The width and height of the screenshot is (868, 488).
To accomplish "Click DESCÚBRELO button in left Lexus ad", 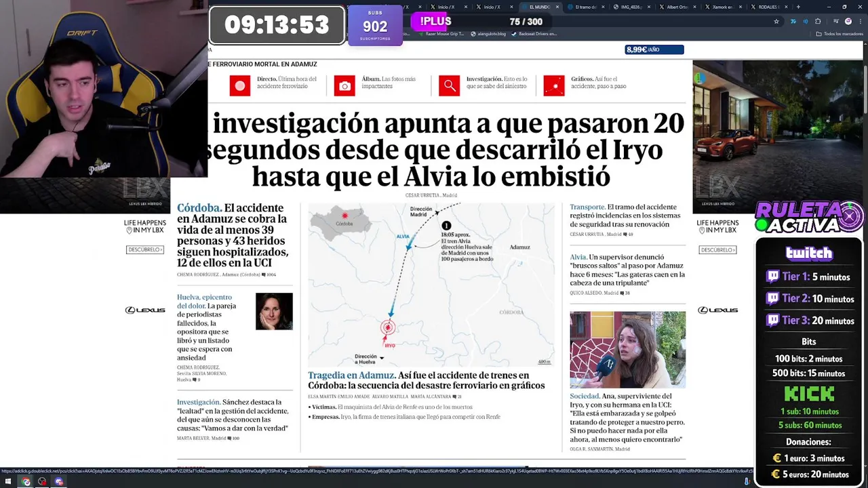I will [x=145, y=249].
